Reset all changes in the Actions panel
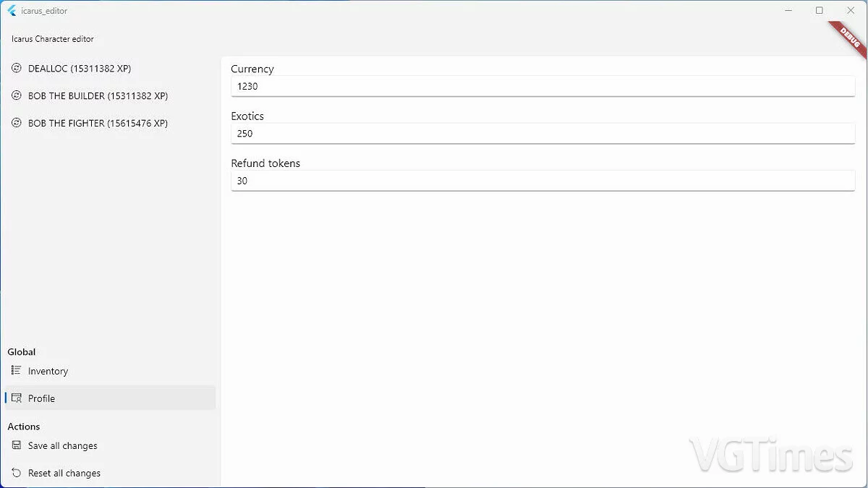 pyautogui.click(x=64, y=473)
